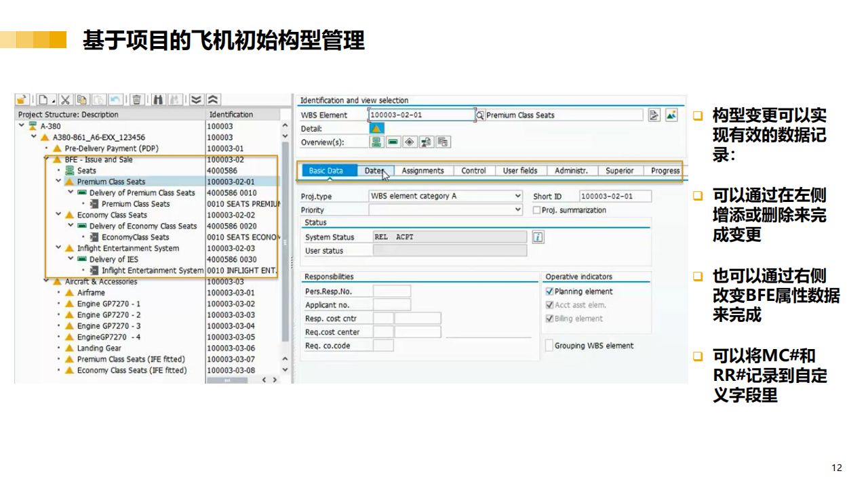This screenshot has height=488, width=868.
Task: Click the Paste icon in tree toolbar
Action: (x=98, y=100)
